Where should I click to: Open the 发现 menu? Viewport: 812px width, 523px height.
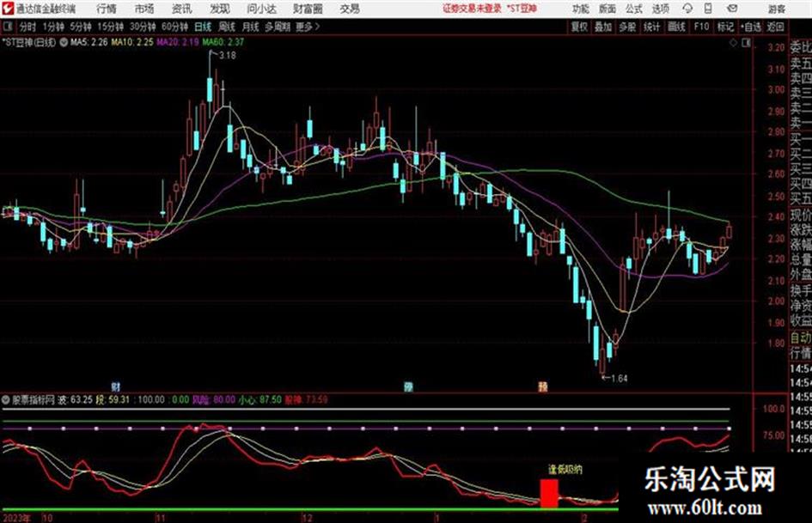pyautogui.click(x=220, y=9)
